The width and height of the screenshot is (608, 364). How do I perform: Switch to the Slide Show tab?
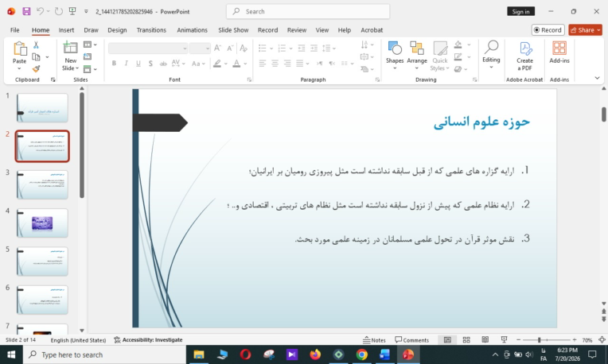coord(233,30)
